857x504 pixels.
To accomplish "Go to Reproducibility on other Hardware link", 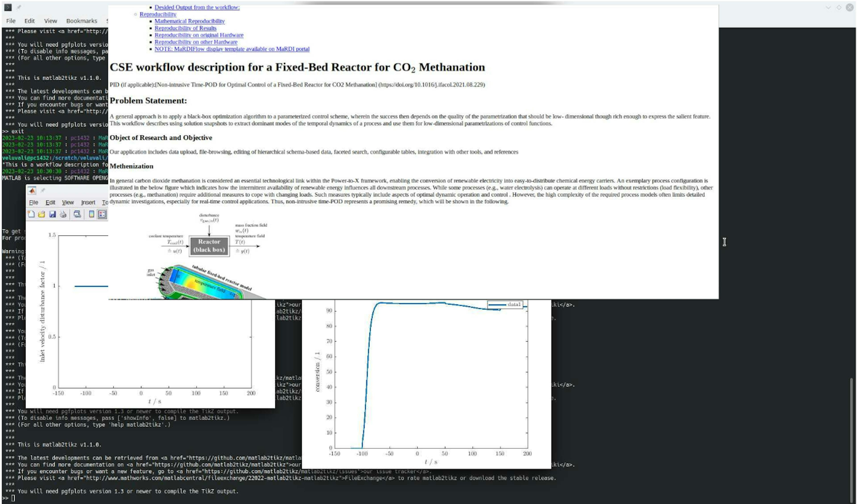I will pos(196,42).
